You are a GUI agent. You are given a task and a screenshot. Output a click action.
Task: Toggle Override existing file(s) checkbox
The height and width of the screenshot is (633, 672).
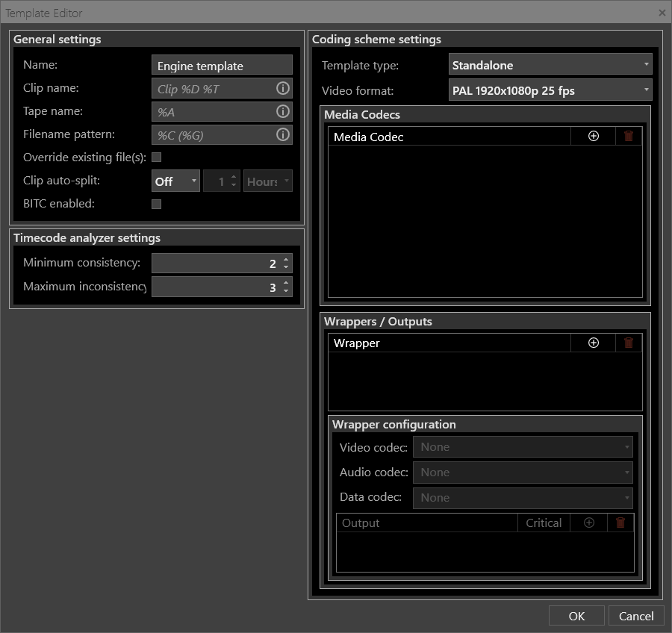(x=157, y=158)
